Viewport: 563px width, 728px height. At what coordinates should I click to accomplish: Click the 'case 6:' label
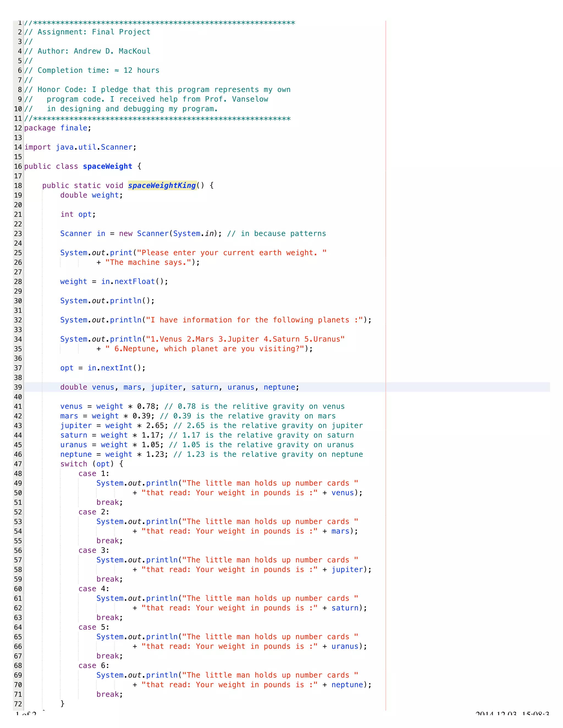tap(94, 666)
